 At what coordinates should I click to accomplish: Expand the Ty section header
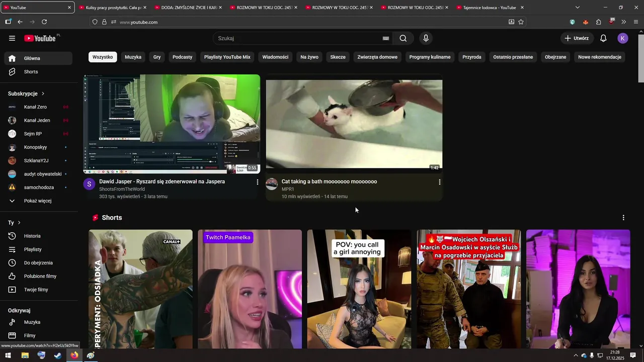(x=14, y=223)
